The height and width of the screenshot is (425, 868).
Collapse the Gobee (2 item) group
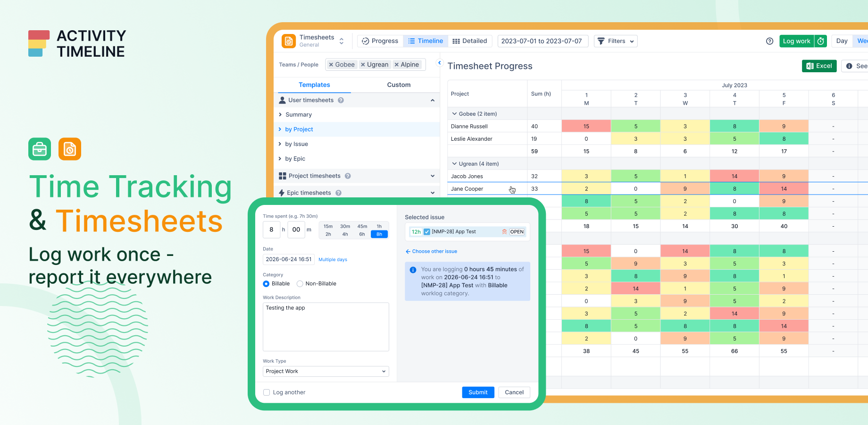tap(455, 114)
